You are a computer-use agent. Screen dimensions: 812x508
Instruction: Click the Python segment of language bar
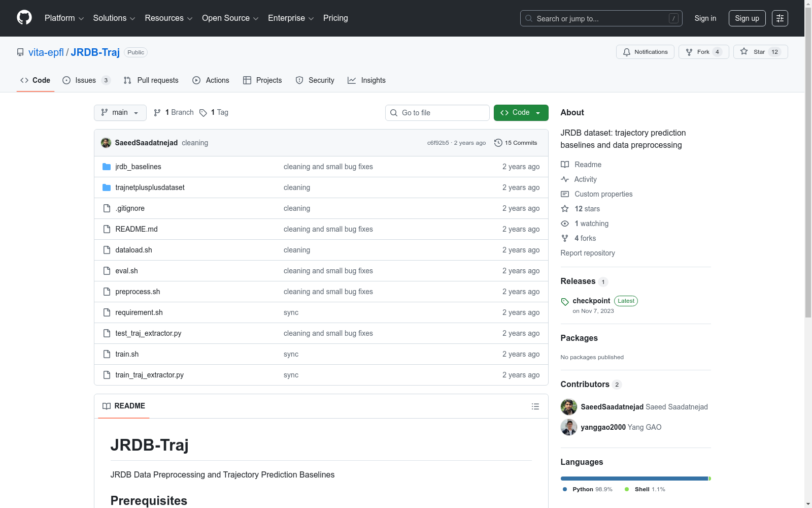click(x=634, y=479)
